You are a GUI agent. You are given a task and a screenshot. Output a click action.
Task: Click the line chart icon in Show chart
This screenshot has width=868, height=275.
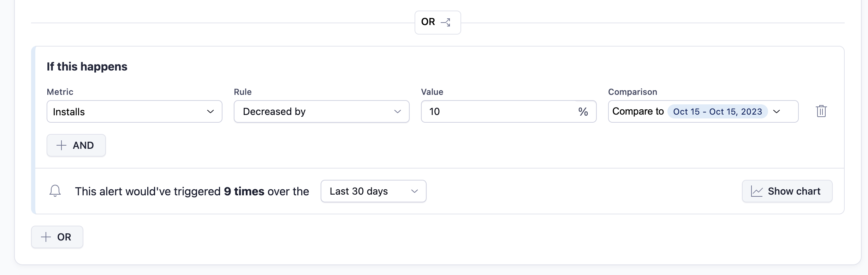(757, 191)
